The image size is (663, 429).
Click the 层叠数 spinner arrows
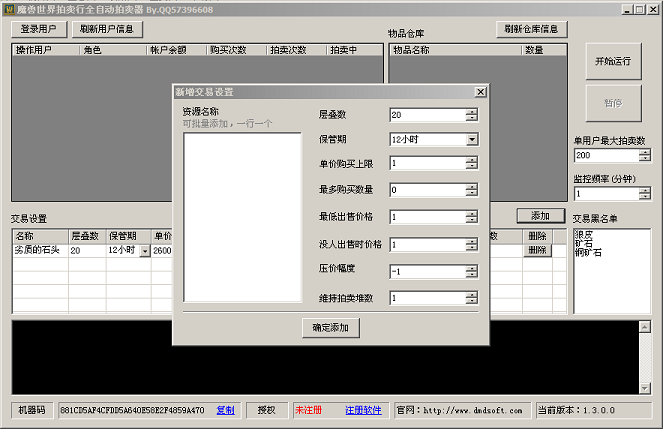(x=472, y=115)
